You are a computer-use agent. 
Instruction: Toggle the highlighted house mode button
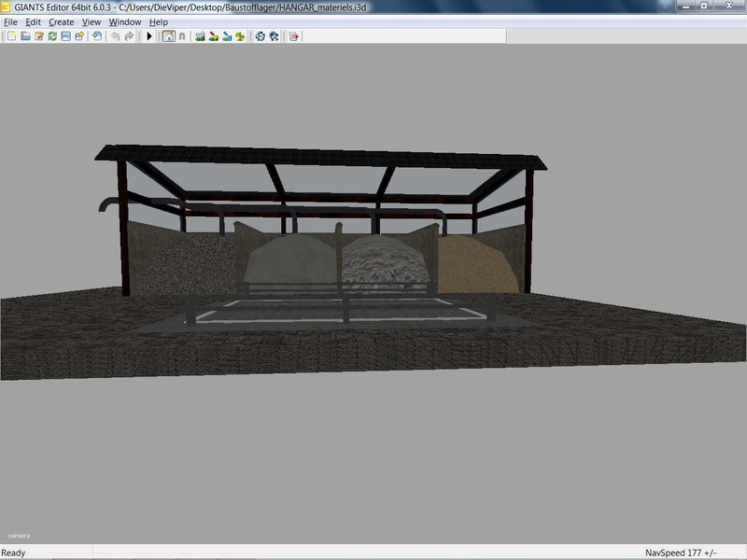click(x=168, y=36)
